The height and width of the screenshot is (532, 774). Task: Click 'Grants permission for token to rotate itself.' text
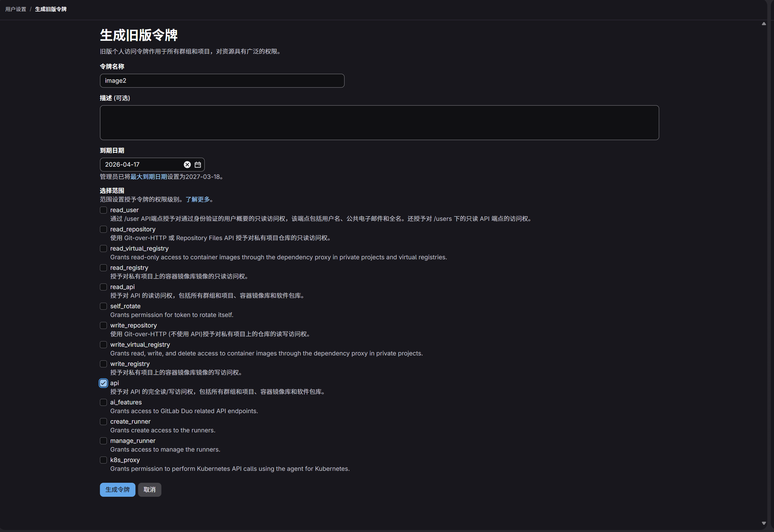coord(172,315)
